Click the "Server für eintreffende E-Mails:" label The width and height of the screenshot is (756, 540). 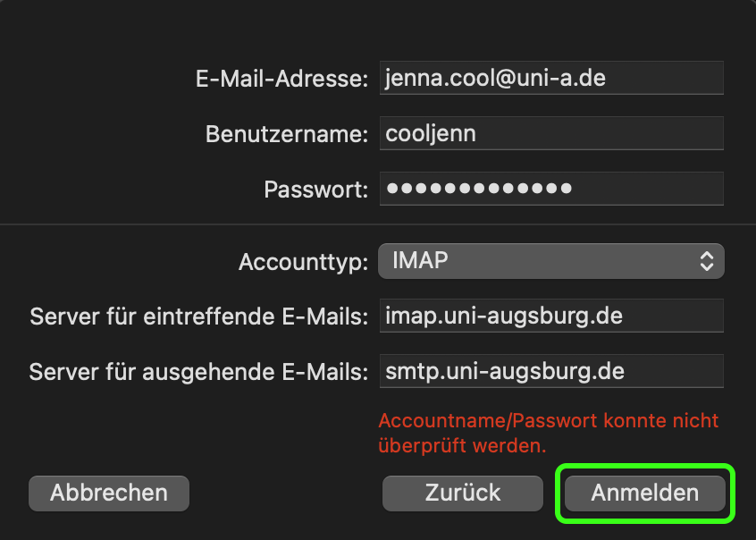coord(198,316)
